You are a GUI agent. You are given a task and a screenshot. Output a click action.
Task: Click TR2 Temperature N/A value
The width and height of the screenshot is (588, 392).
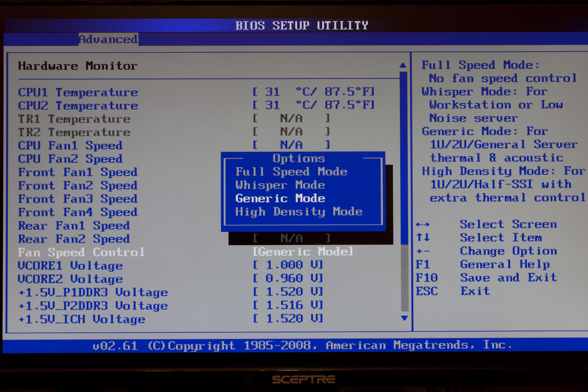coord(291,132)
